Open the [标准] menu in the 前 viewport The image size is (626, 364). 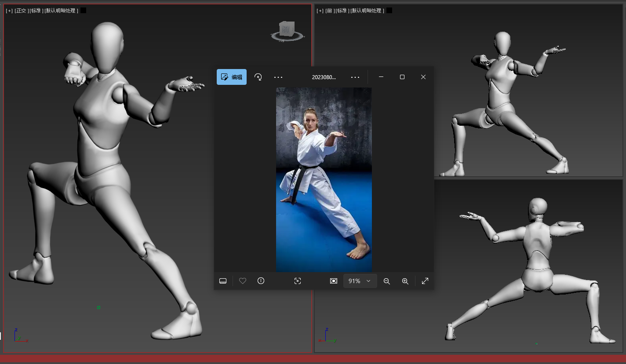coord(342,11)
